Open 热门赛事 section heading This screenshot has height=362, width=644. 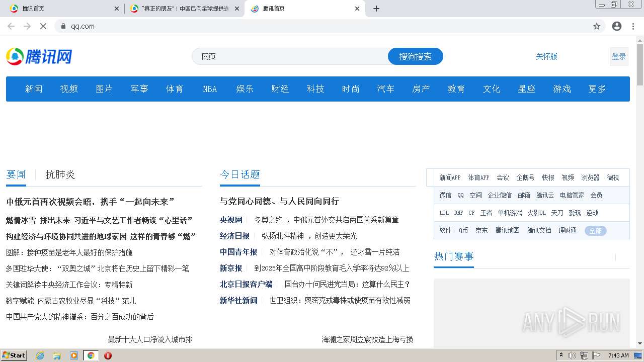coord(454,256)
